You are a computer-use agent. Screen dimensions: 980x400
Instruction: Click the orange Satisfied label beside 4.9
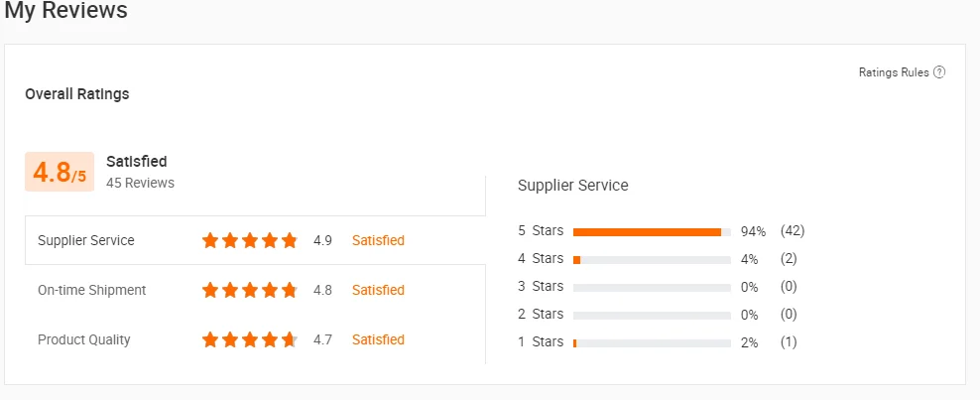coord(378,240)
